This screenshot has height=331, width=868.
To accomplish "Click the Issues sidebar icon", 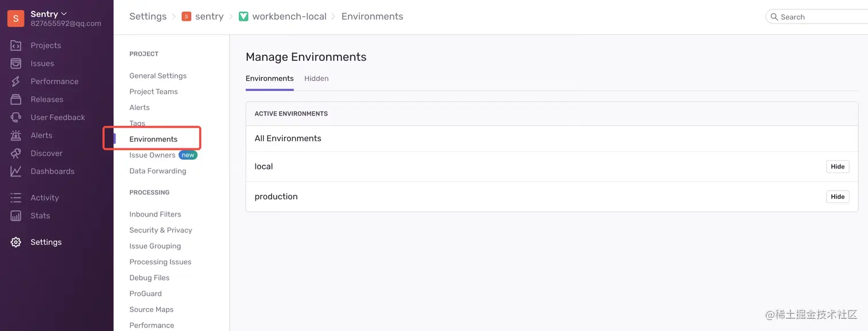I will 16,63.
